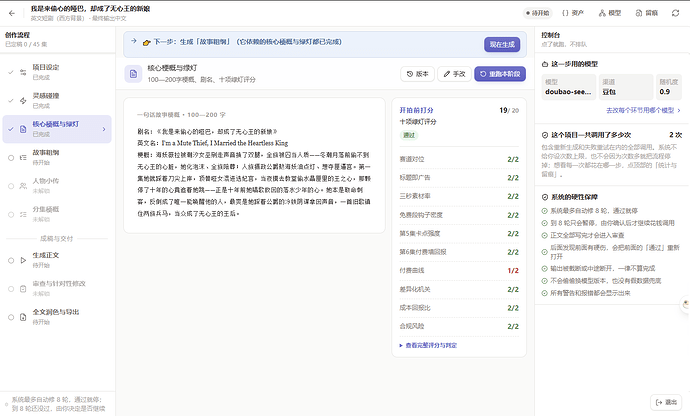
Task: Click the checkmark beside 灵感碰撞
Action: [11, 100]
